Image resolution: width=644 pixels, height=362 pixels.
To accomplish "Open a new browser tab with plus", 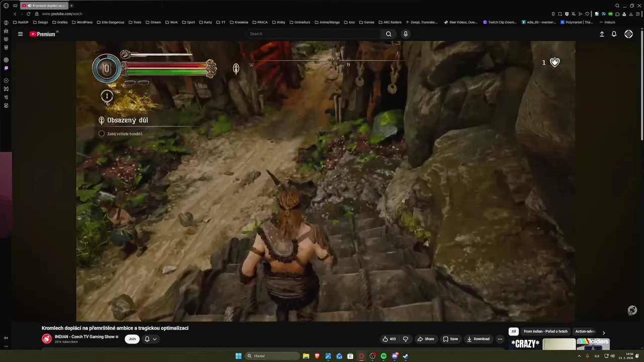I will [x=71, y=6].
